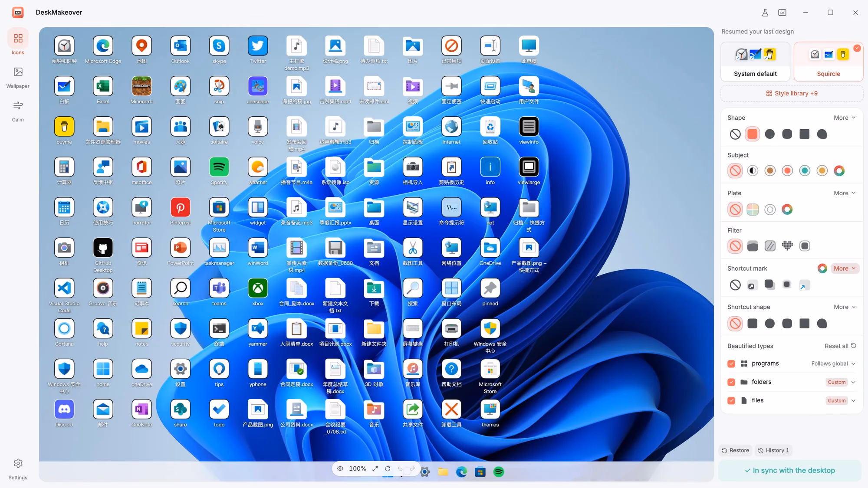Screen dimensions: 868x488
Task: Expand the folders Custom dropdown
Action: [x=841, y=382]
